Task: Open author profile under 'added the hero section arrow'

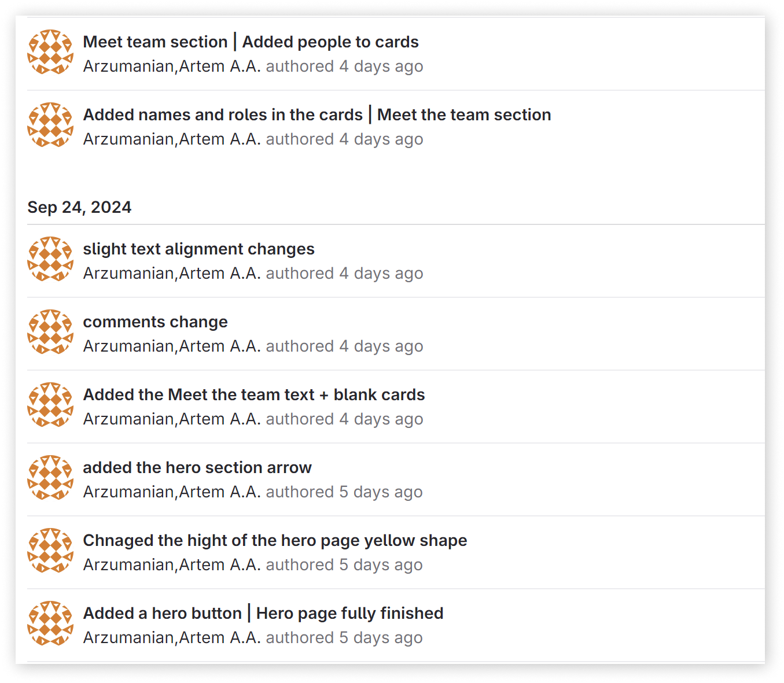Action: coord(171,492)
